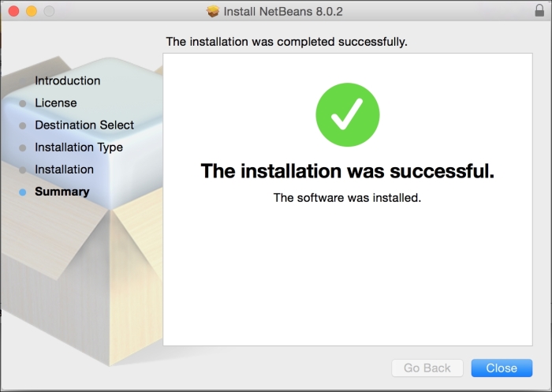Click the grey bullet next to Destination Select
Image resolution: width=552 pixels, height=392 pixels.
tap(23, 125)
